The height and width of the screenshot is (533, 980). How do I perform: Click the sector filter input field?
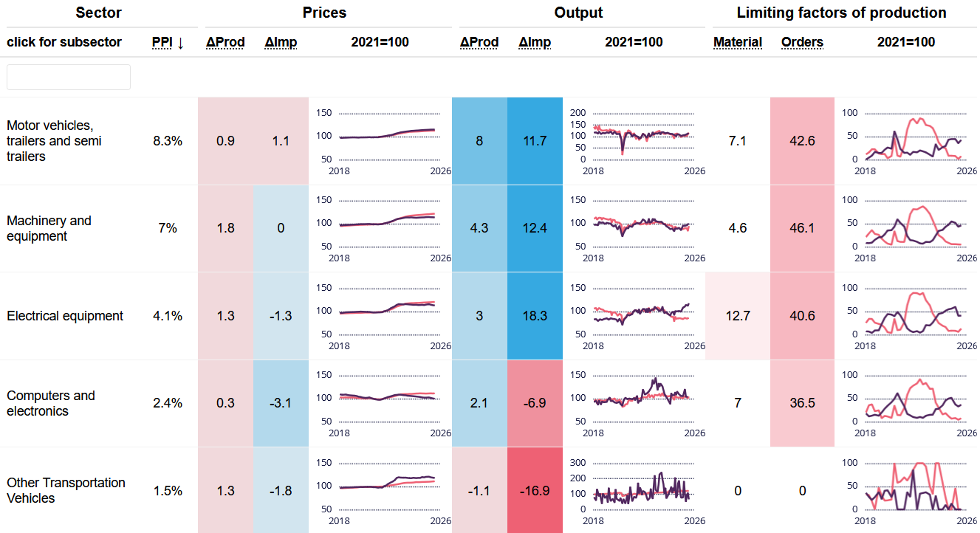click(69, 77)
